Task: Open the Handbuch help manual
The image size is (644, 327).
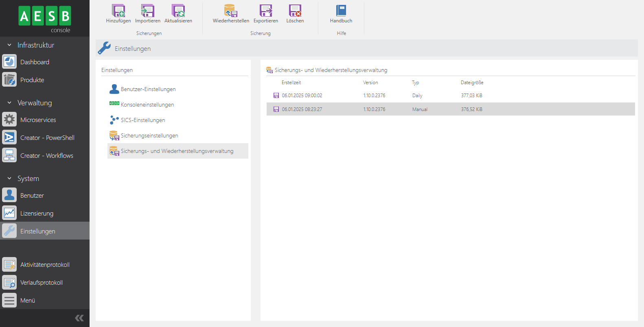Action: click(341, 11)
